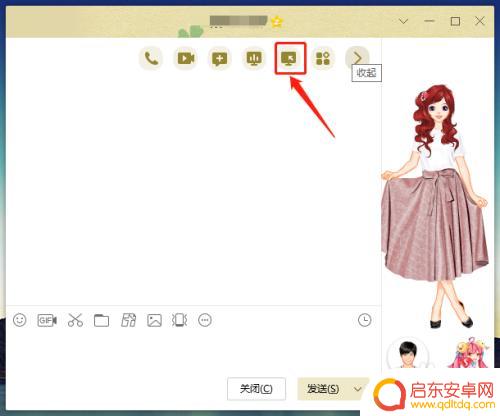
Task: Collapse the toolbar with the right chevron
Action: (x=357, y=59)
